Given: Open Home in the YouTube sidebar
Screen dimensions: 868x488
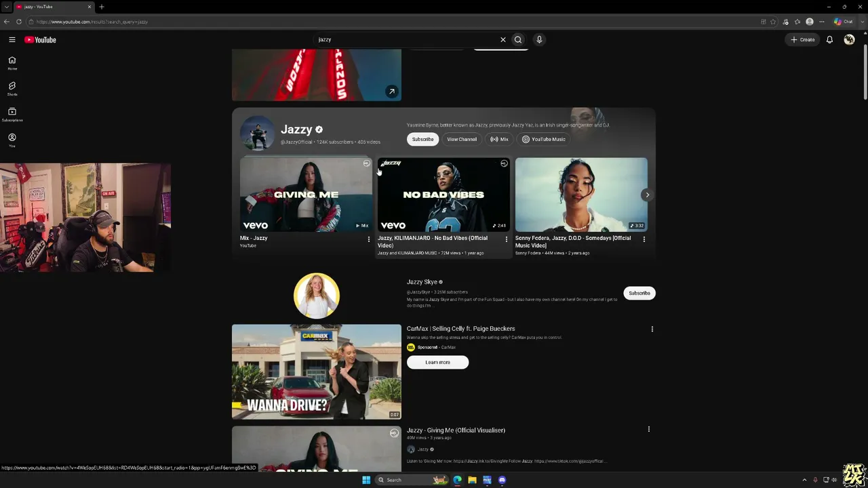Looking at the screenshot, I should [12, 63].
